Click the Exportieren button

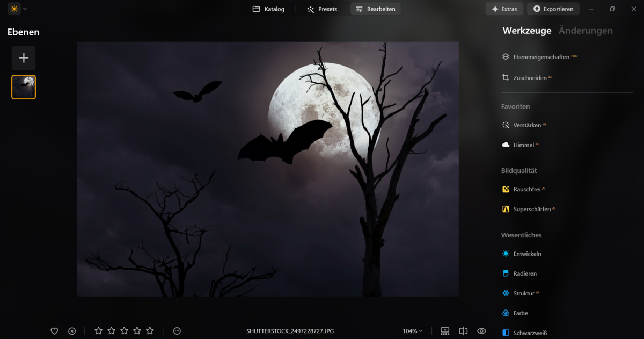[553, 9]
